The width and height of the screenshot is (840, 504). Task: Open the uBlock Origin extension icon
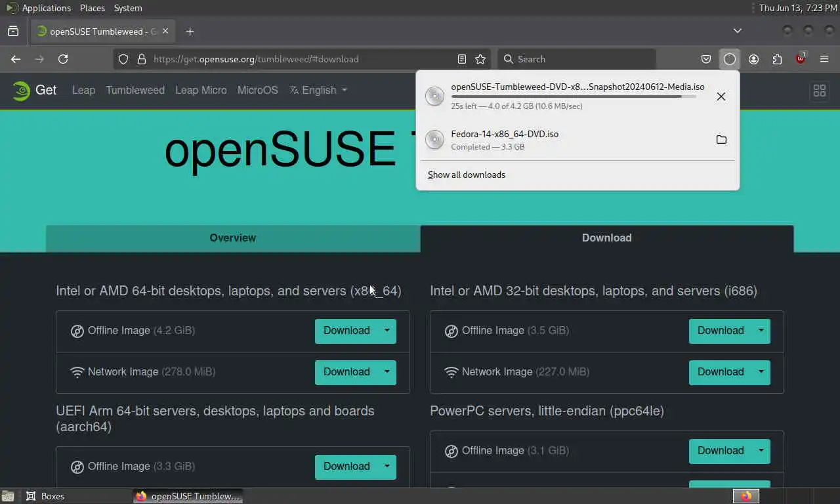[801, 59]
